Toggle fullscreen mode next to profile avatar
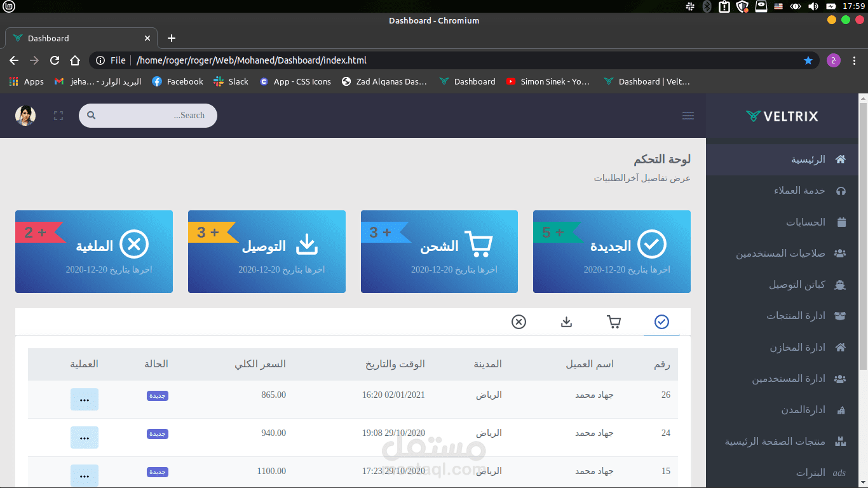 [58, 116]
